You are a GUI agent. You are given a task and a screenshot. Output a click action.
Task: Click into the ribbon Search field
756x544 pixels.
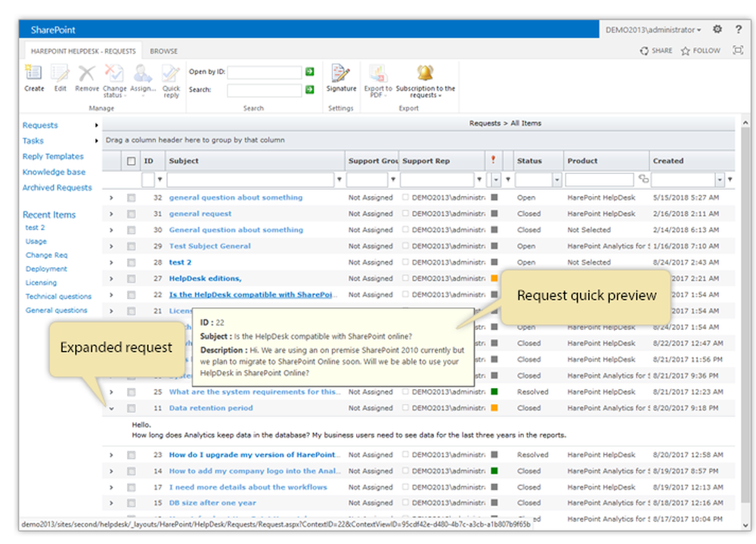pyautogui.click(x=265, y=90)
